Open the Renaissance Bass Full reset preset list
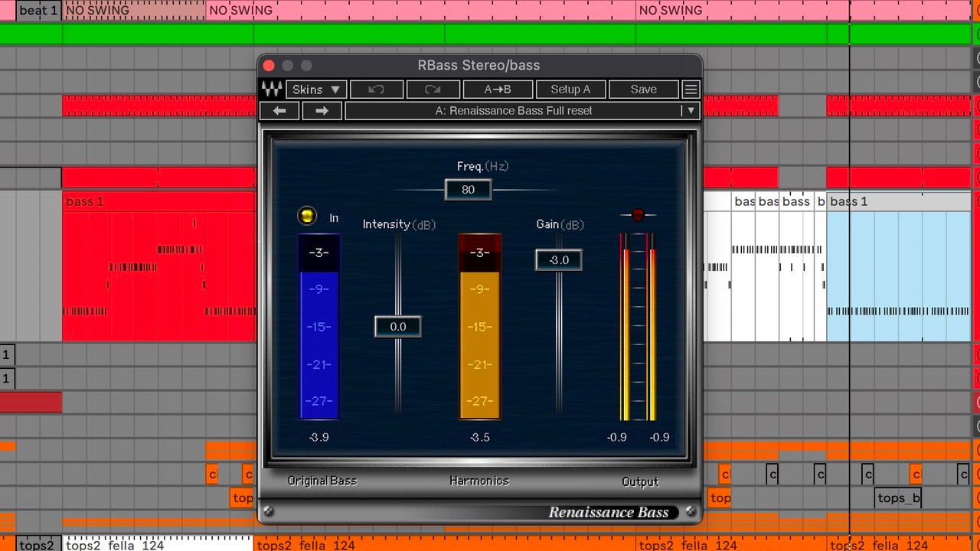Image resolution: width=980 pixels, height=551 pixels. click(x=521, y=111)
